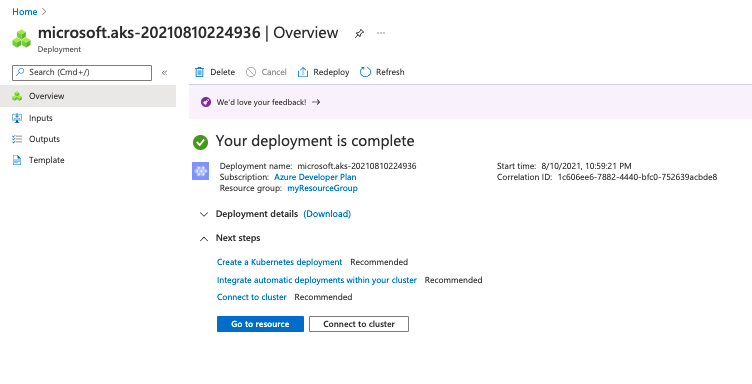Expand the Deployment details section
This screenshot has width=752, height=384.
[x=204, y=214]
